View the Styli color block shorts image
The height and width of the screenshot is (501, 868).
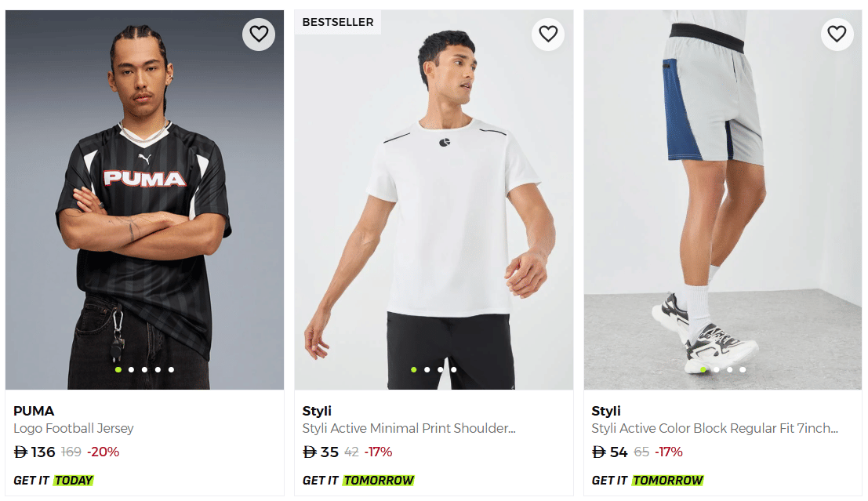point(722,196)
